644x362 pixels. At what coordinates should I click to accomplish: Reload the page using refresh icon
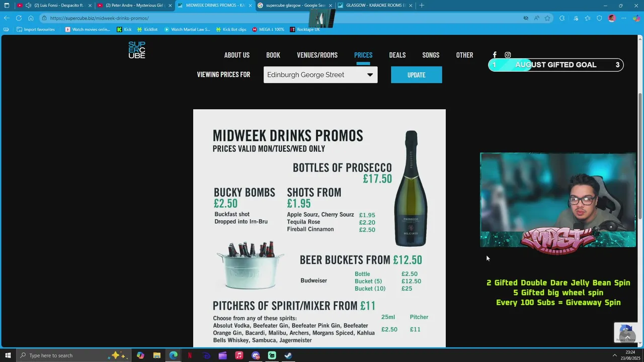pyautogui.click(x=19, y=18)
